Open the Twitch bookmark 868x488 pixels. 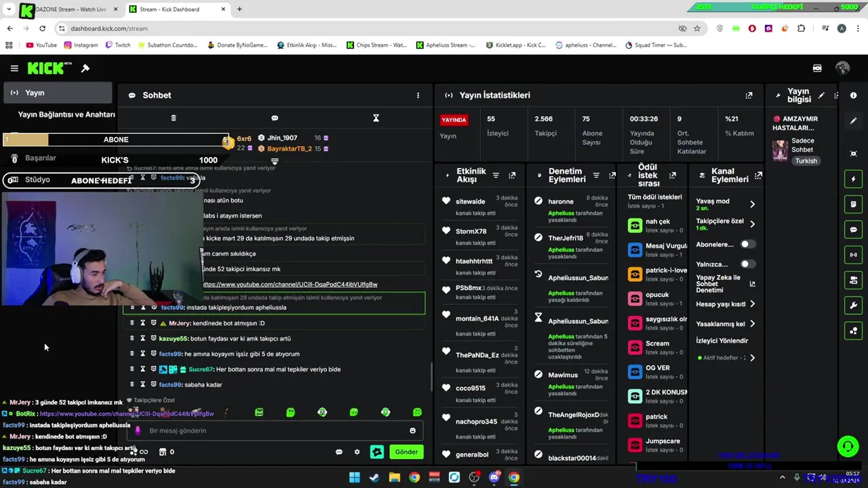point(118,45)
